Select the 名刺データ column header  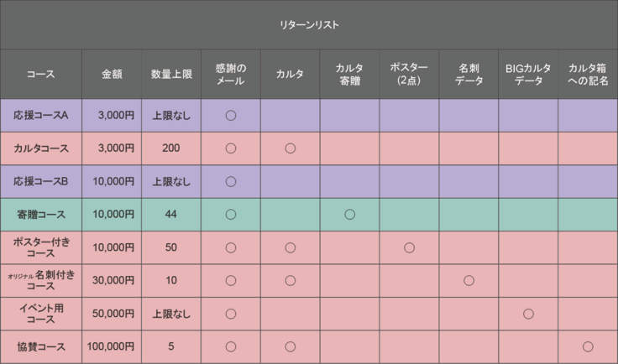click(x=469, y=74)
